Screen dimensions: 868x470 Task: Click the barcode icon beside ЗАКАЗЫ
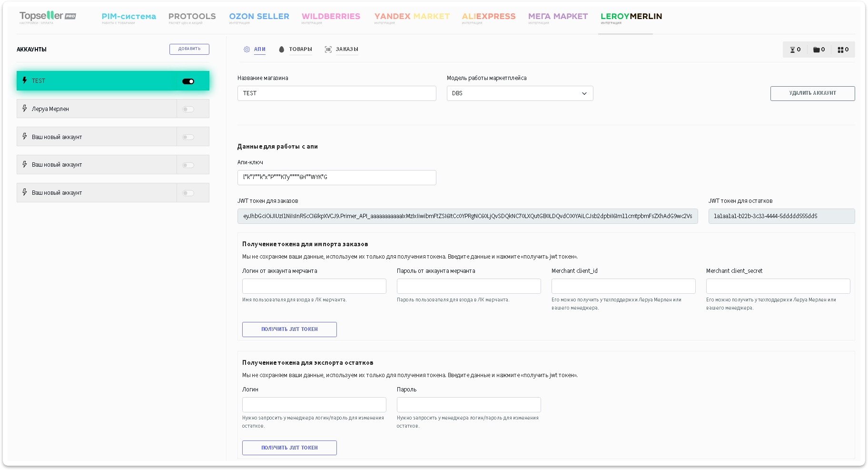click(x=328, y=49)
